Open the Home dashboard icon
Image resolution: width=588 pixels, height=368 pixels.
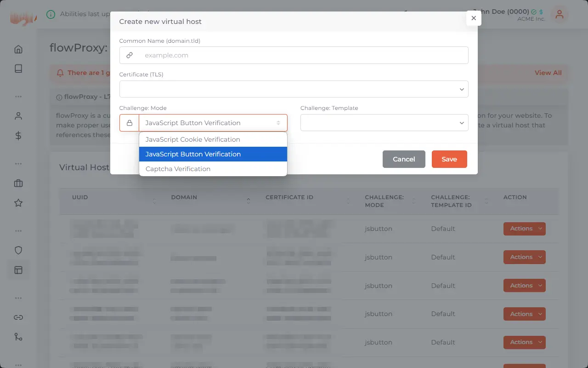[x=18, y=48]
